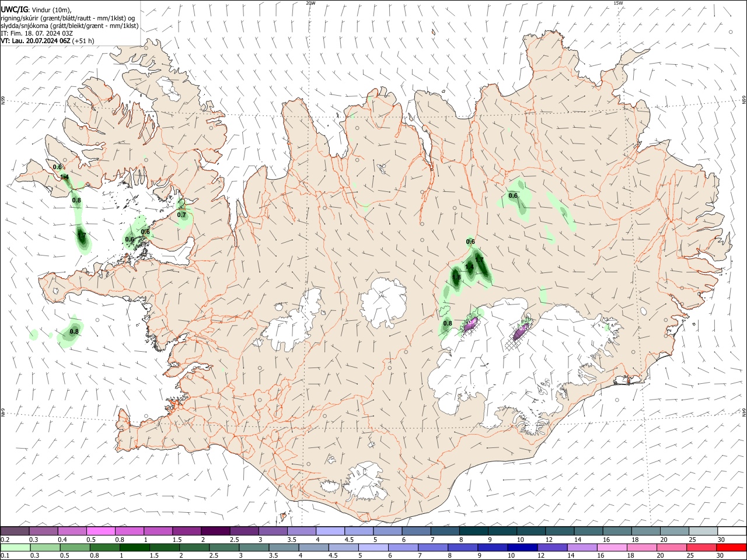Select the dark purple 2 swatch in the upper legend row

click(215, 531)
